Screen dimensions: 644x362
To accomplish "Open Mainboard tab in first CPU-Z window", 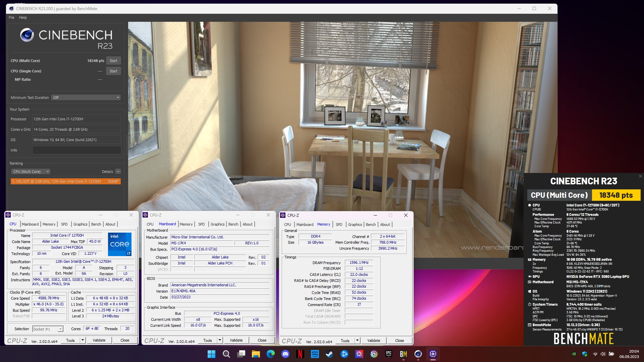I will [30, 224].
